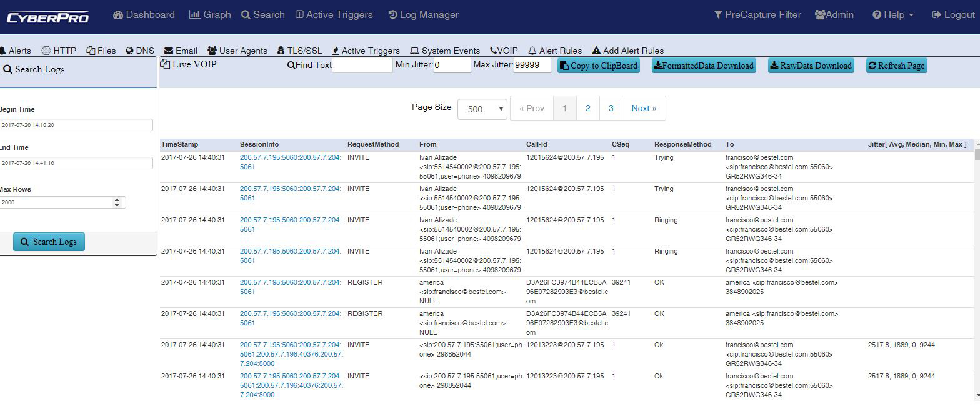Click the Max Jitter input field
Screen dimensions: 980x409
532,65
